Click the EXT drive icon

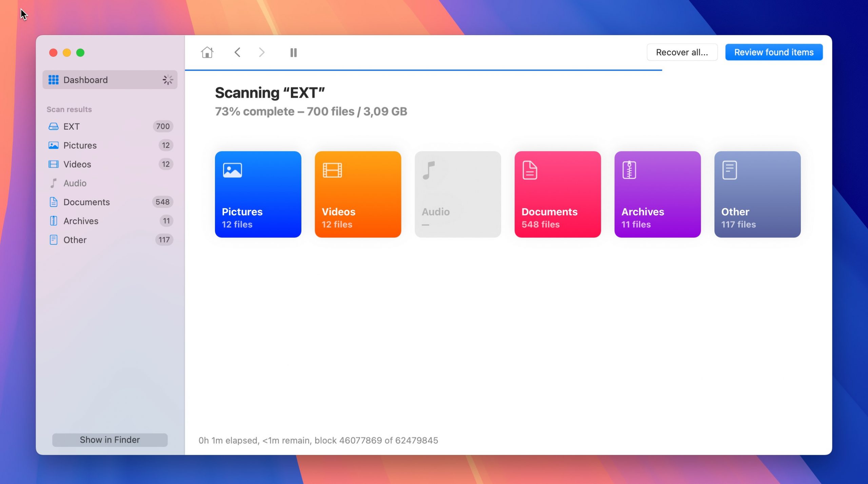pos(53,127)
